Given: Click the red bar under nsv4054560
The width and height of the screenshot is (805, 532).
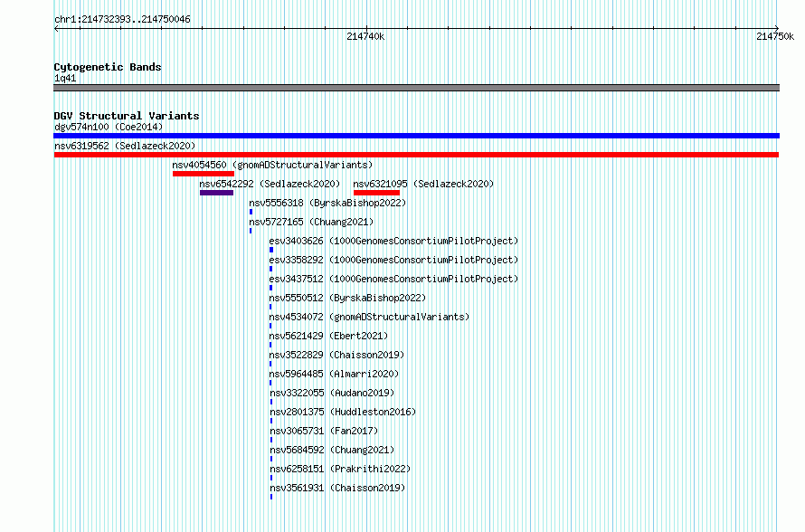Looking at the screenshot, I should [x=204, y=174].
